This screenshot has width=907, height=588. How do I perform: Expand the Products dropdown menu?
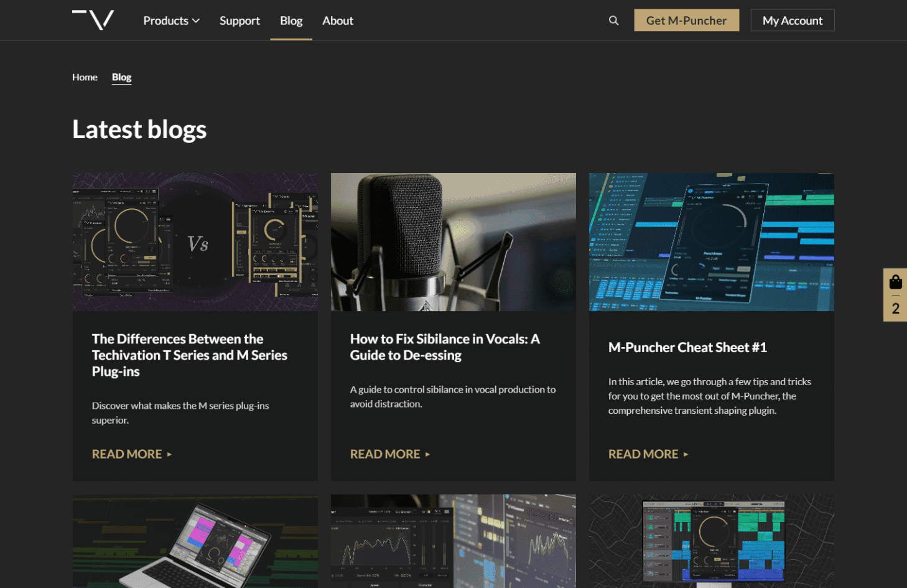pyautogui.click(x=171, y=21)
